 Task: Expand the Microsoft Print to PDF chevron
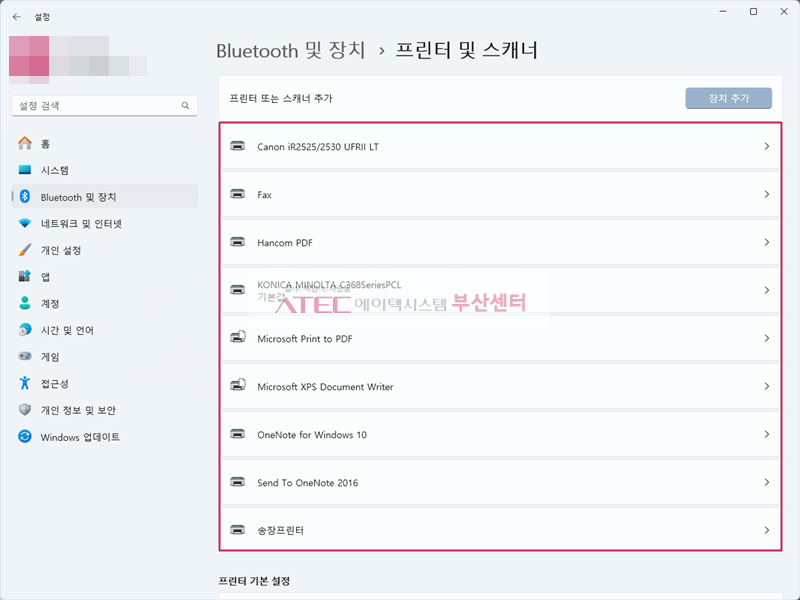[766, 338]
